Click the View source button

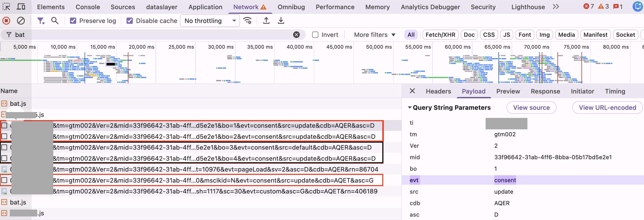(531, 107)
